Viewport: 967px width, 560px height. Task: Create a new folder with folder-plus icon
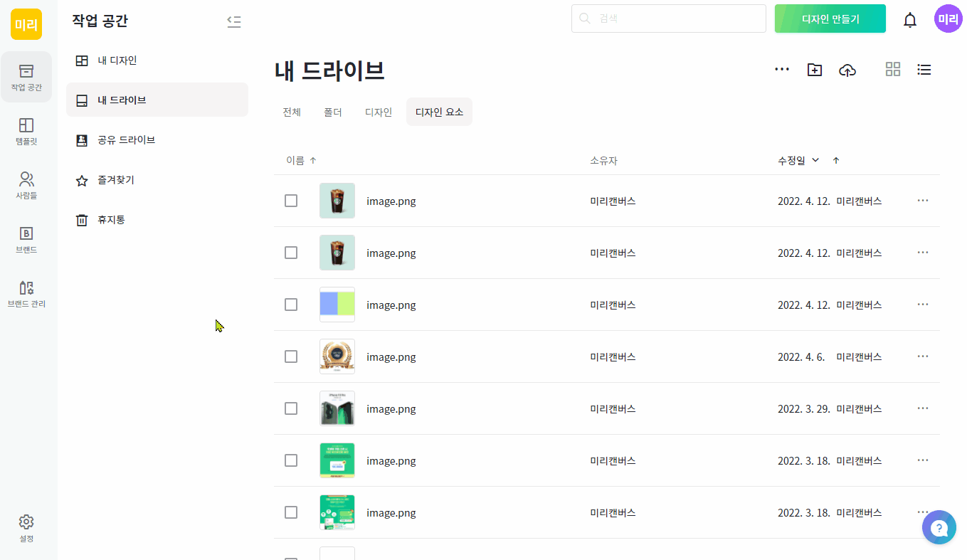click(815, 70)
